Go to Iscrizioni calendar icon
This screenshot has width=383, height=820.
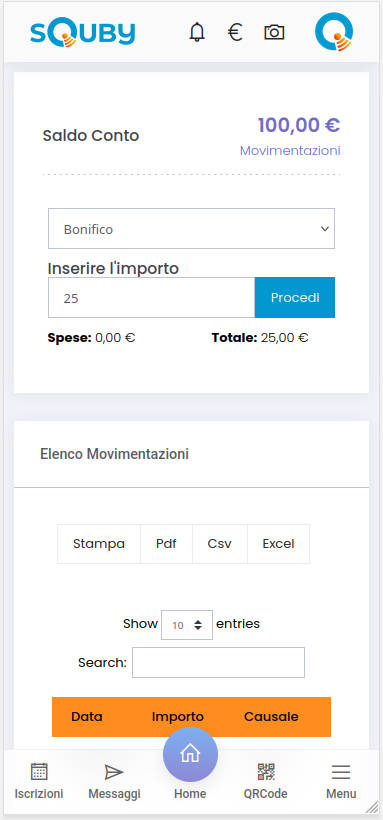pyautogui.click(x=39, y=771)
